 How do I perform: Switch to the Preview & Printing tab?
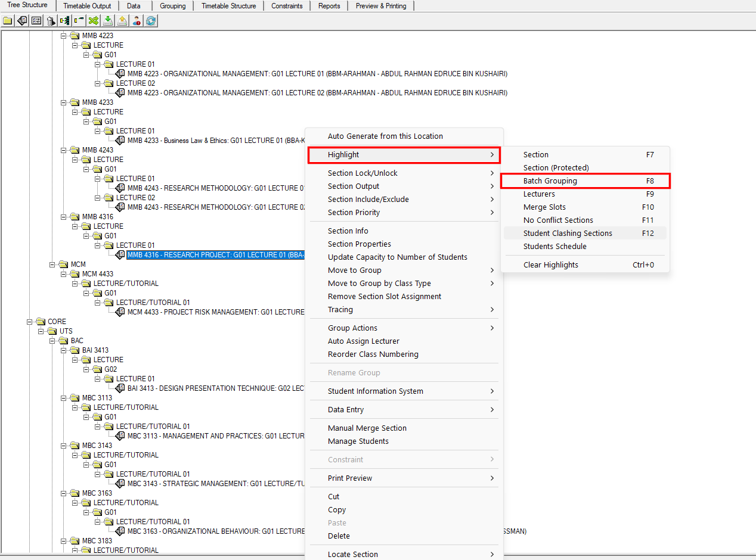click(381, 6)
